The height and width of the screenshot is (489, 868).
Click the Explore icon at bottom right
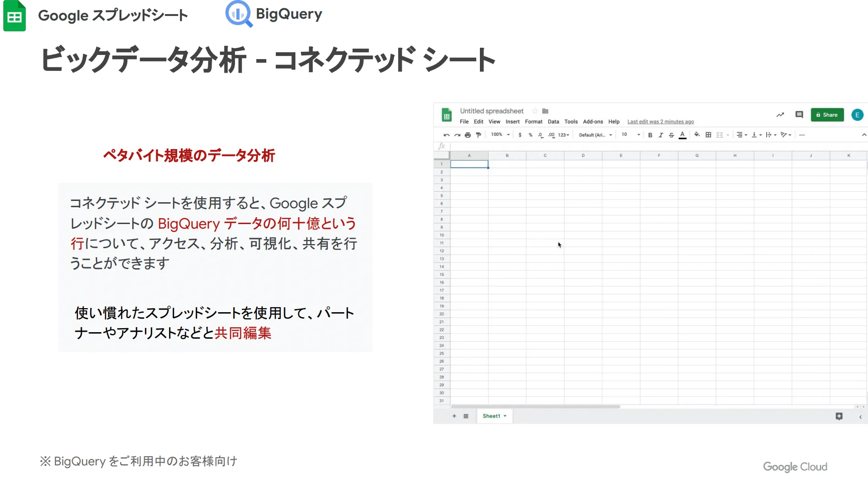839,416
